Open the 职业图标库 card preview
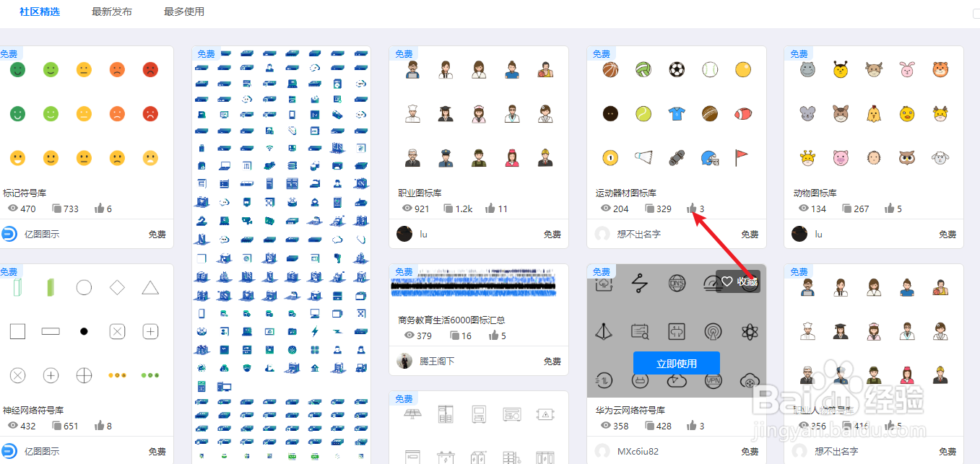Image resolution: width=980 pixels, height=464 pixels. click(x=478, y=112)
